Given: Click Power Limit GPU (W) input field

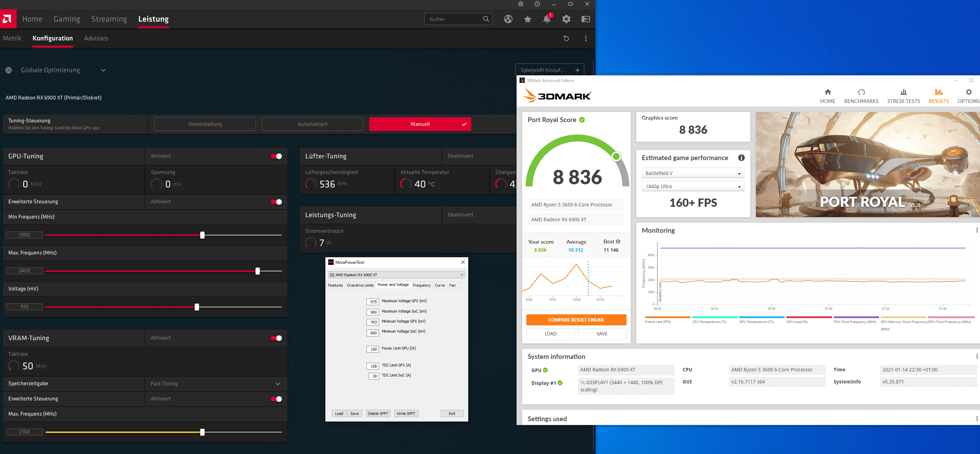Looking at the screenshot, I should 373,349.
